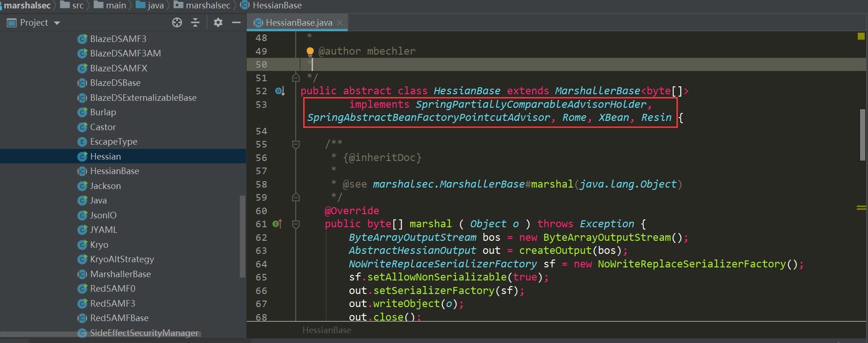
Task: Select KryoAltStrategy in the project tree
Action: click(x=121, y=259)
